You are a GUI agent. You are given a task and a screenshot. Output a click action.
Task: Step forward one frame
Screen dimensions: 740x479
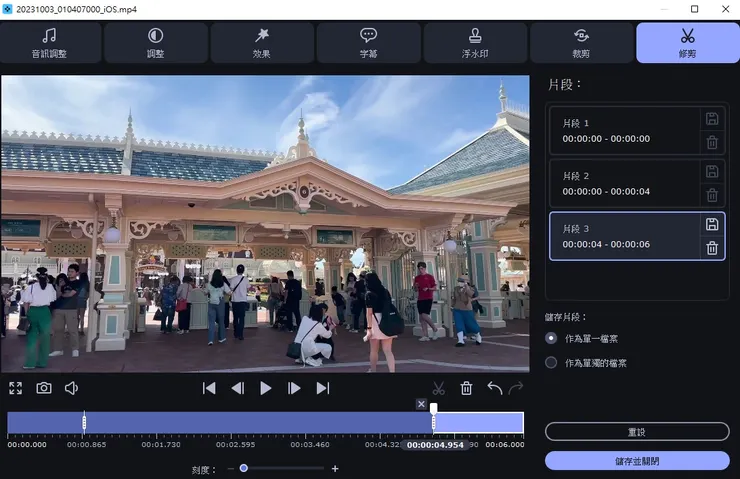pos(294,388)
